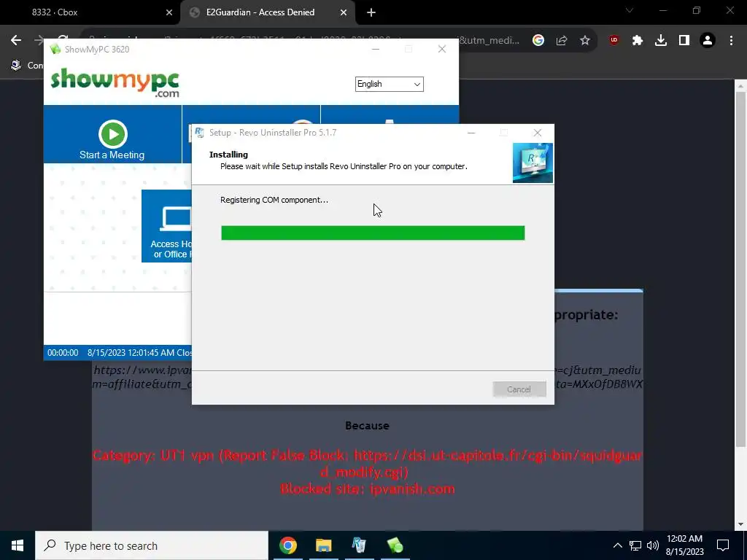Bookmark this page with the star icon
This screenshot has width=747, height=560.
click(x=585, y=41)
